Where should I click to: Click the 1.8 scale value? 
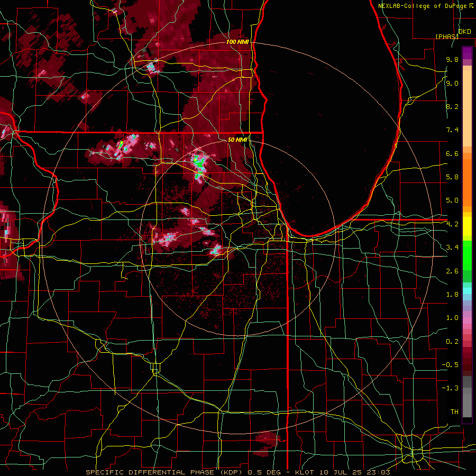pos(452,295)
